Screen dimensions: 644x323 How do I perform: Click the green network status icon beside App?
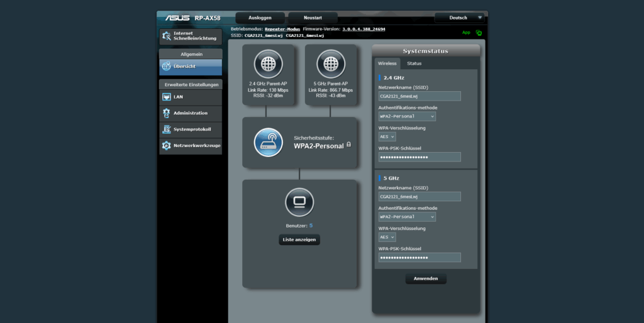pos(479,33)
